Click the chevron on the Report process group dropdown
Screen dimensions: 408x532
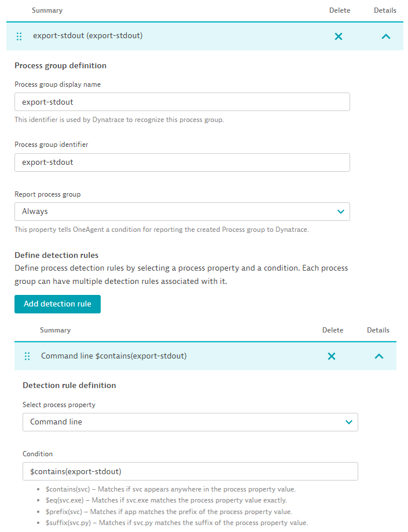click(341, 212)
